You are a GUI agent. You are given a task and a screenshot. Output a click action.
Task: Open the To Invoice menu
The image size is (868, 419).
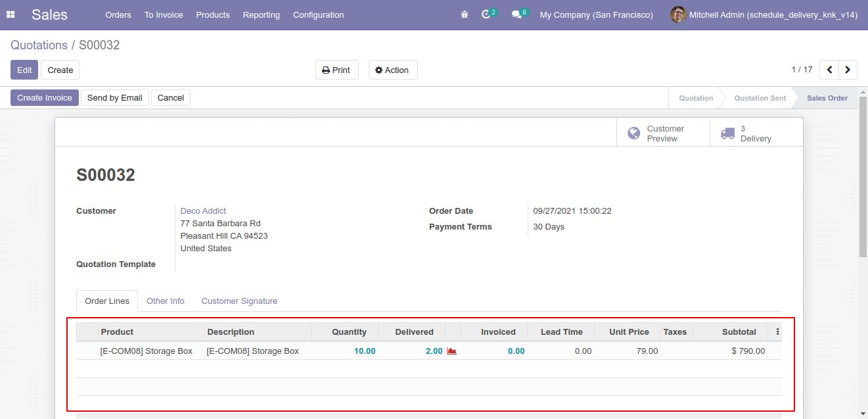point(164,14)
